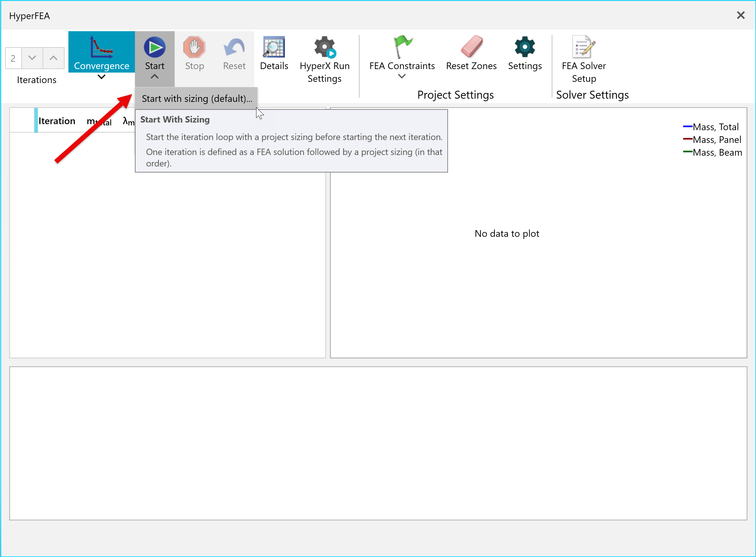Click the Reset undo-arrow icon

coord(234,47)
